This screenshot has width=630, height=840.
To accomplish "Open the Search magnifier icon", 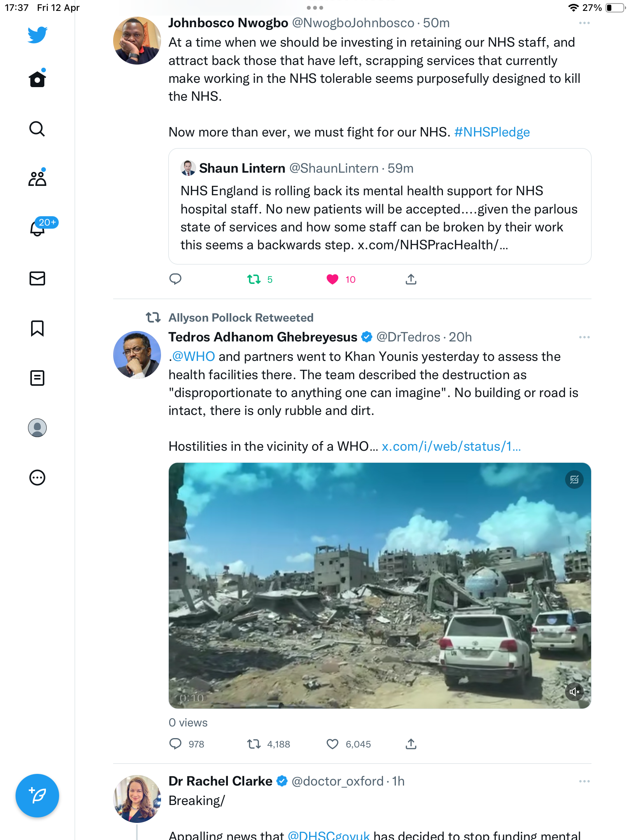I will [37, 129].
